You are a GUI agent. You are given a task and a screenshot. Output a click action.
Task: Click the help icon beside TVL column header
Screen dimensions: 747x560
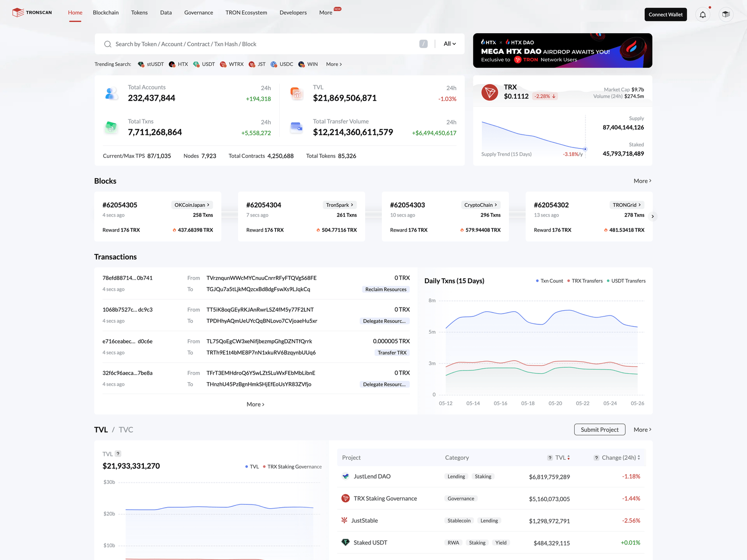(550, 458)
